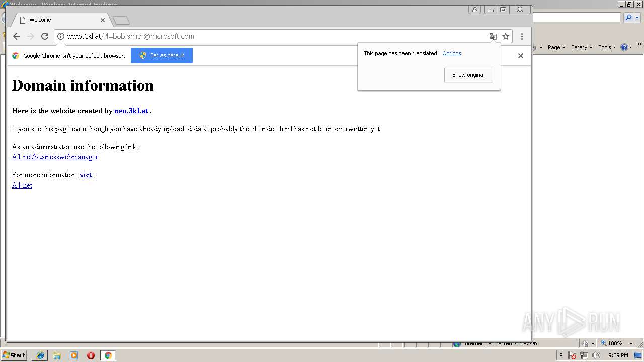The height and width of the screenshot is (362, 644).
Task: Open the Page menu in Internet Explorer
Action: 556,47
